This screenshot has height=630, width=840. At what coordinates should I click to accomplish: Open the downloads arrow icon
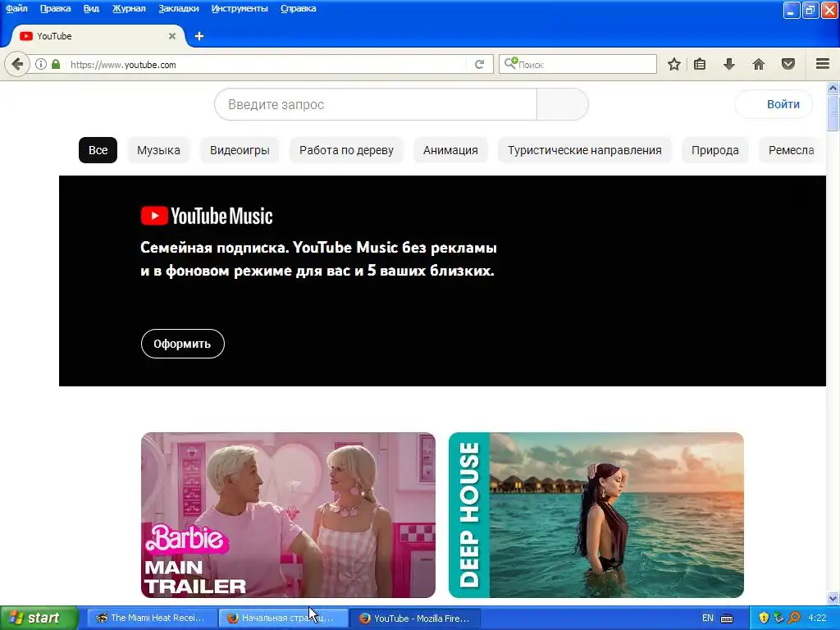[728, 64]
